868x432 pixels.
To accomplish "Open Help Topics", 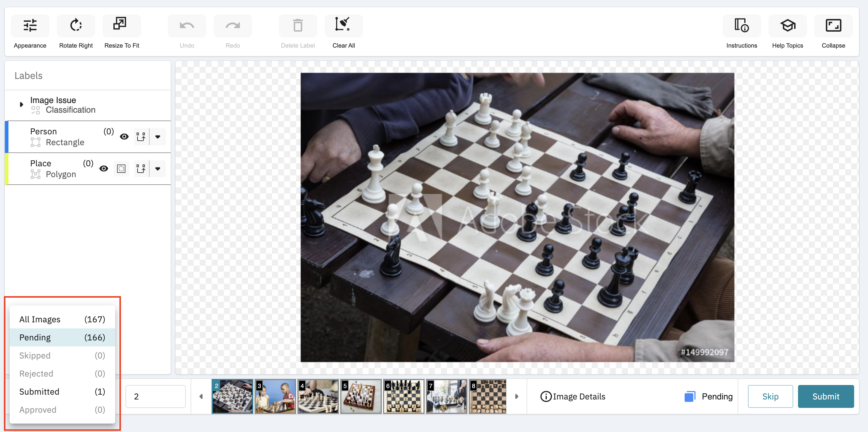I will pos(787,26).
